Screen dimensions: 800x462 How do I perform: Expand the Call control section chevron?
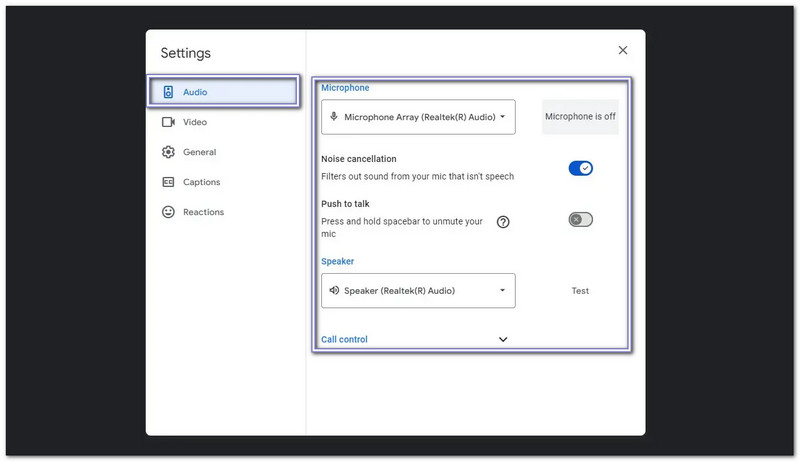pos(503,339)
